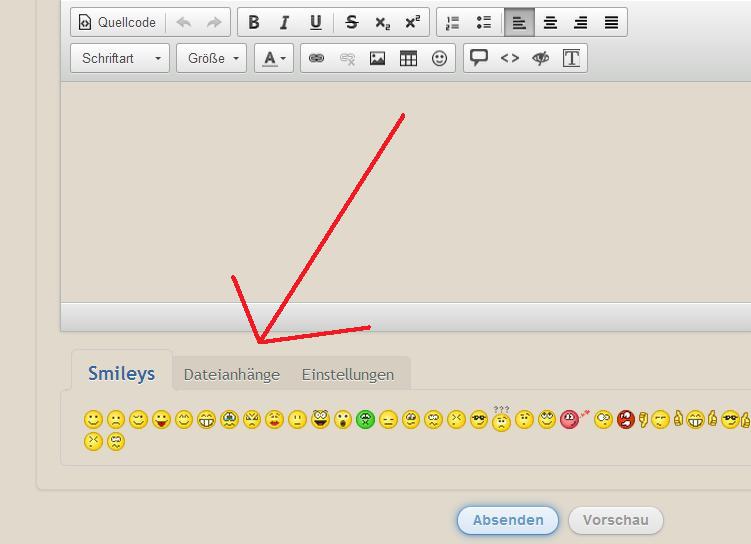The width and height of the screenshot is (751, 544).
Task: Click the Absenden button
Action: coord(508,520)
